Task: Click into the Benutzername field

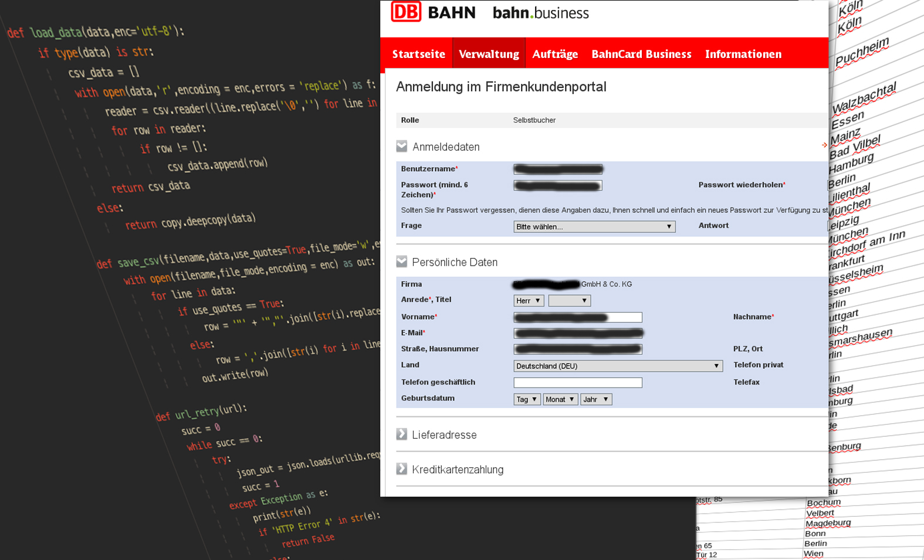Action: (558, 169)
